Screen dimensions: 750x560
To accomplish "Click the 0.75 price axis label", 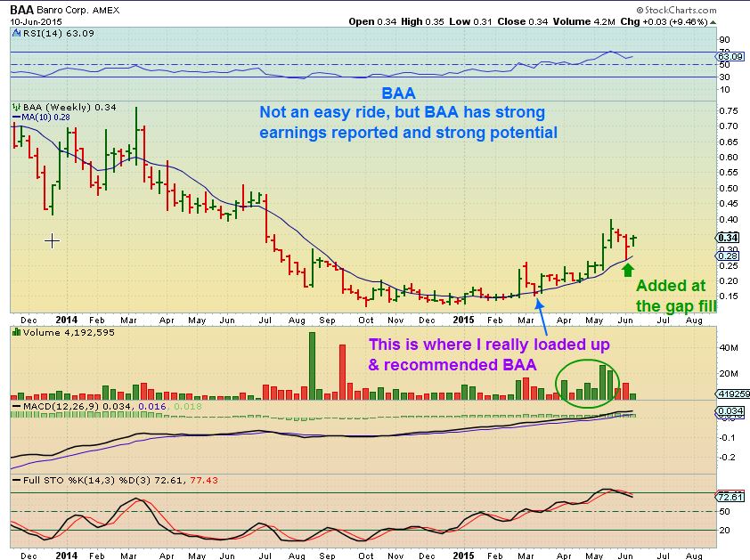I will (x=728, y=111).
